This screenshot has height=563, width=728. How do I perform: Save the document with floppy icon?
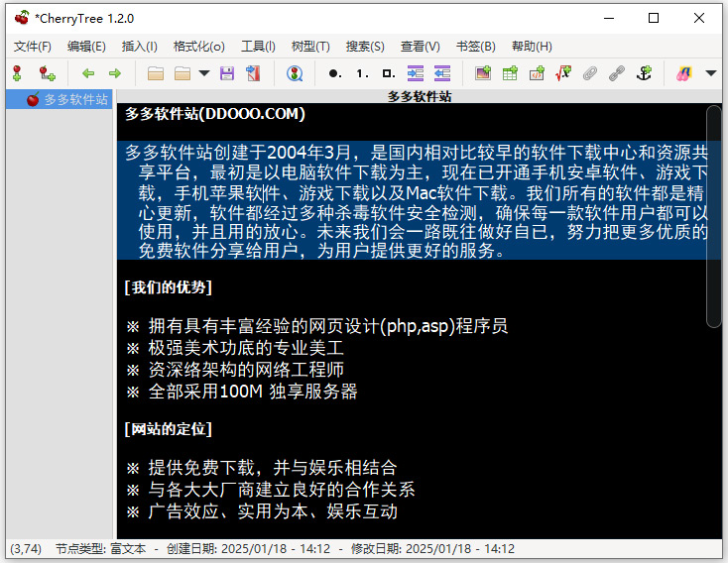click(x=226, y=73)
